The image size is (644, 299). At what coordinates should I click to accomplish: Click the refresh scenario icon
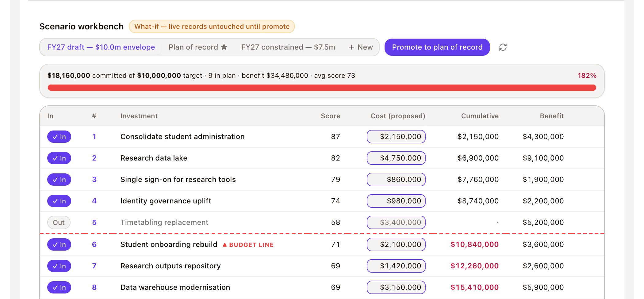coord(503,47)
